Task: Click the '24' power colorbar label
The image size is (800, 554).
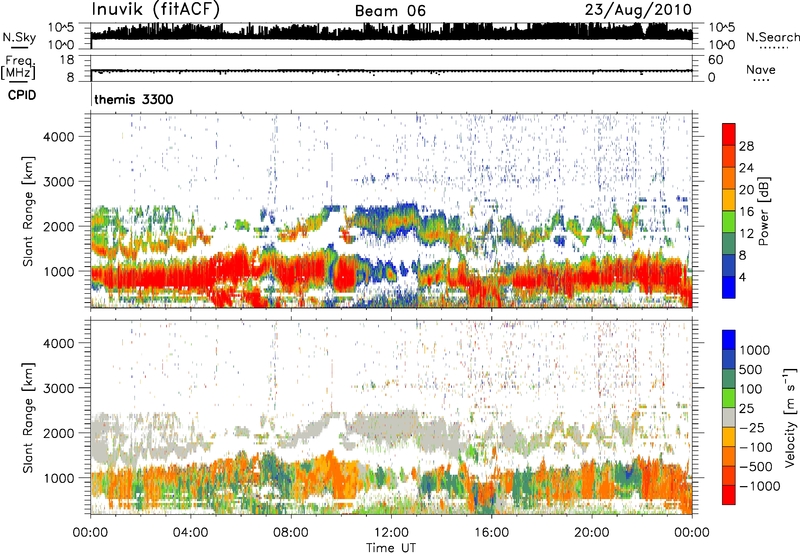Action: (746, 168)
